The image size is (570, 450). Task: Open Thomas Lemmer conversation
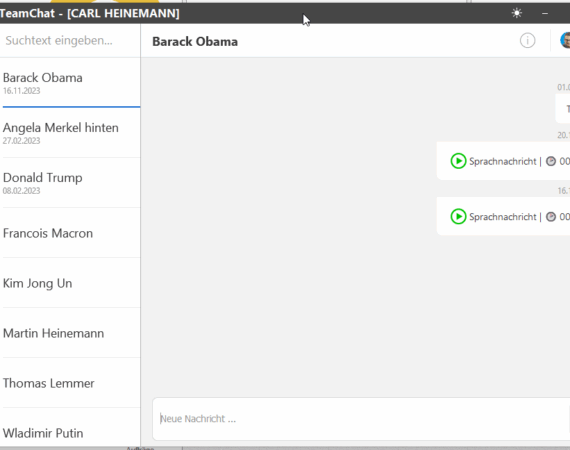coord(70,383)
